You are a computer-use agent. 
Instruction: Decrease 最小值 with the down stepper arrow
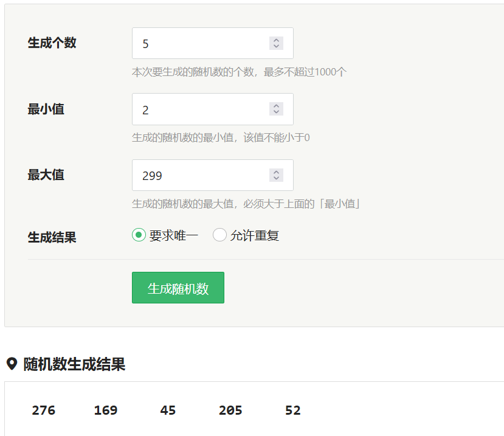(276, 112)
